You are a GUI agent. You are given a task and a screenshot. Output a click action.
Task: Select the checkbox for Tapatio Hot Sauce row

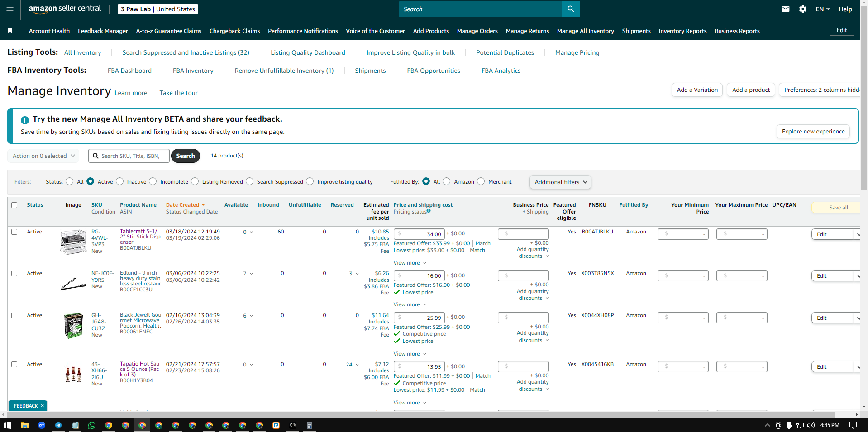pos(14,365)
